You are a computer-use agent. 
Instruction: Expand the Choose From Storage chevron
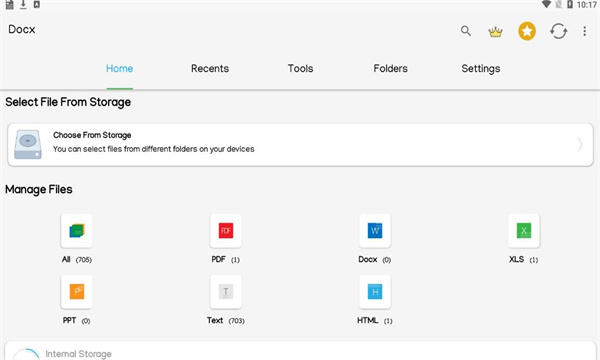[x=580, y=144]
